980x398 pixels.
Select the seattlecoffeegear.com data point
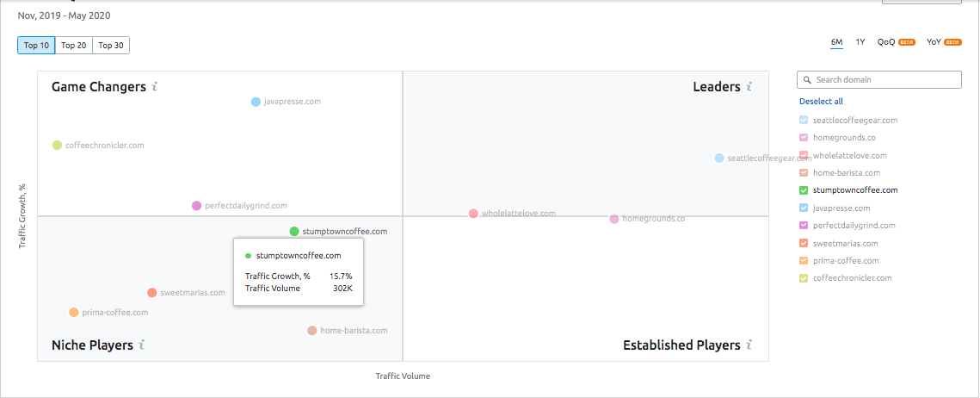(719, 159)
